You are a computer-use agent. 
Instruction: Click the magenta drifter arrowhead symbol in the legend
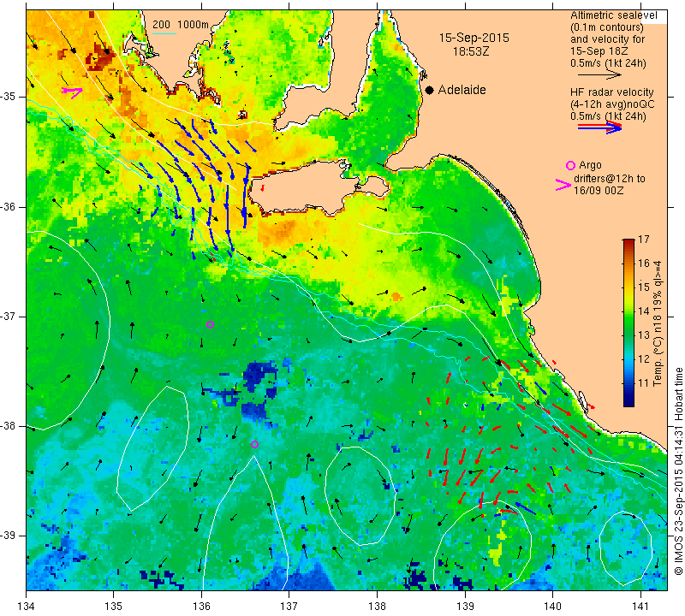[563, 185]
